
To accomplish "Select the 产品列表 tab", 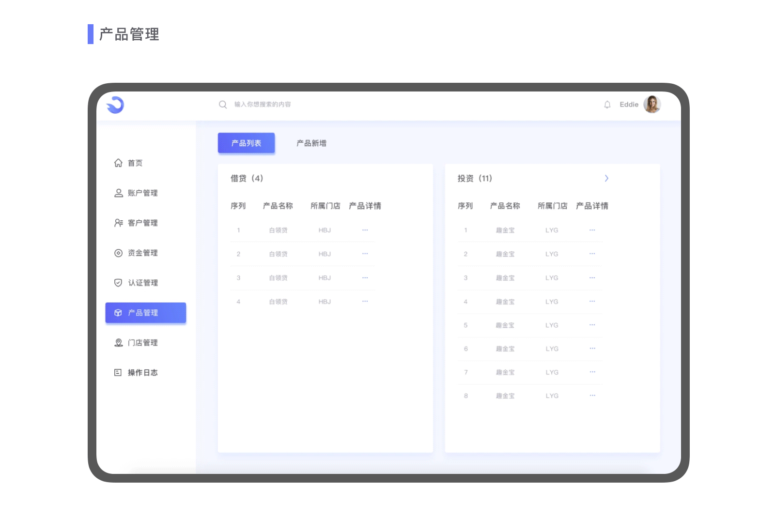I will pyautogui.click(x=246, y=143).
